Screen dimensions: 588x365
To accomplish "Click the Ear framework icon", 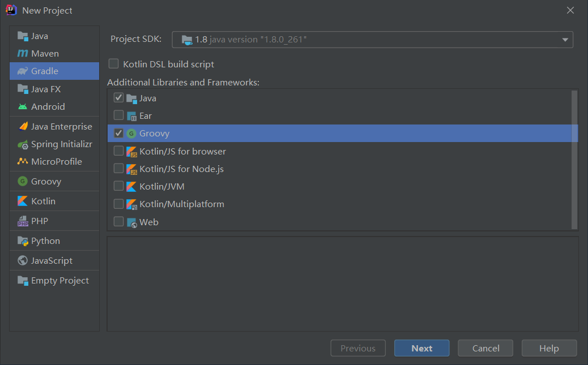I will [131, 116].
